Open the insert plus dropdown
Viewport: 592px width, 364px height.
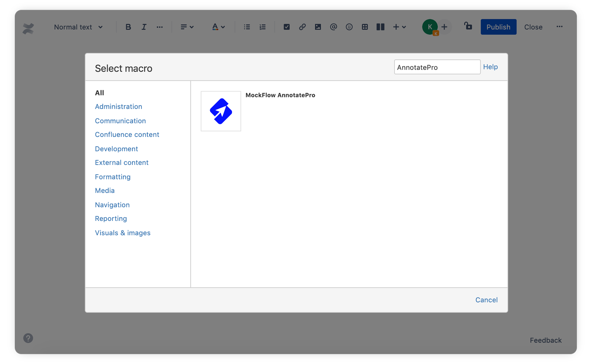(x=399, y=27)
